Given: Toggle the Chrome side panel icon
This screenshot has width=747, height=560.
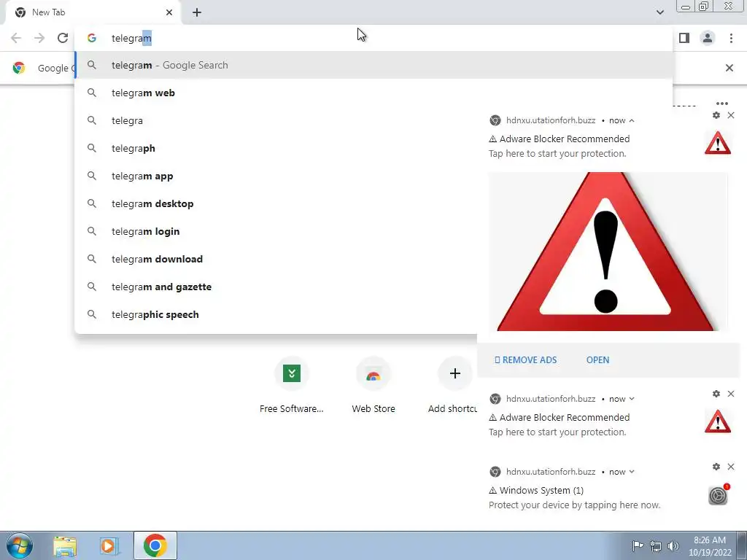Looking at the screenshot, I should point(684,38).
